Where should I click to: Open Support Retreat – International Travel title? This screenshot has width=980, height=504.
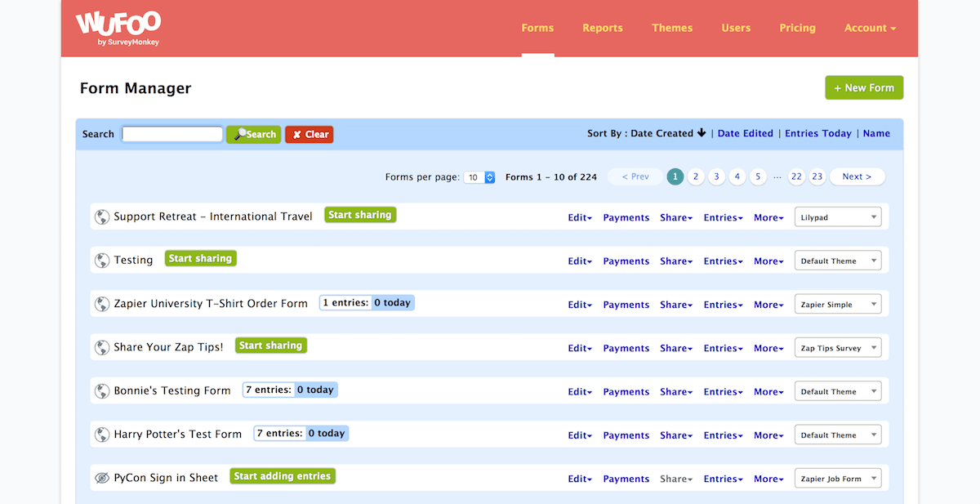tap(213, 216)
